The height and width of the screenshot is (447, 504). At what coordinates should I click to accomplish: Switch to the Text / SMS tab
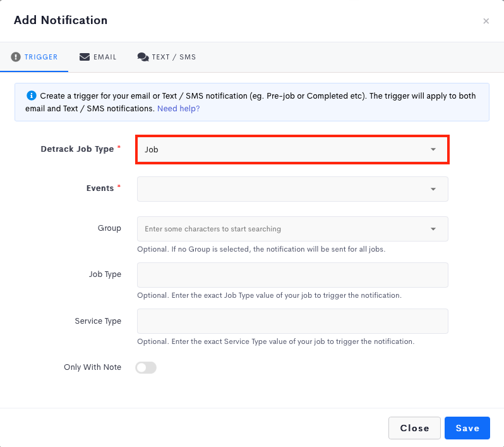coord(167,57)
